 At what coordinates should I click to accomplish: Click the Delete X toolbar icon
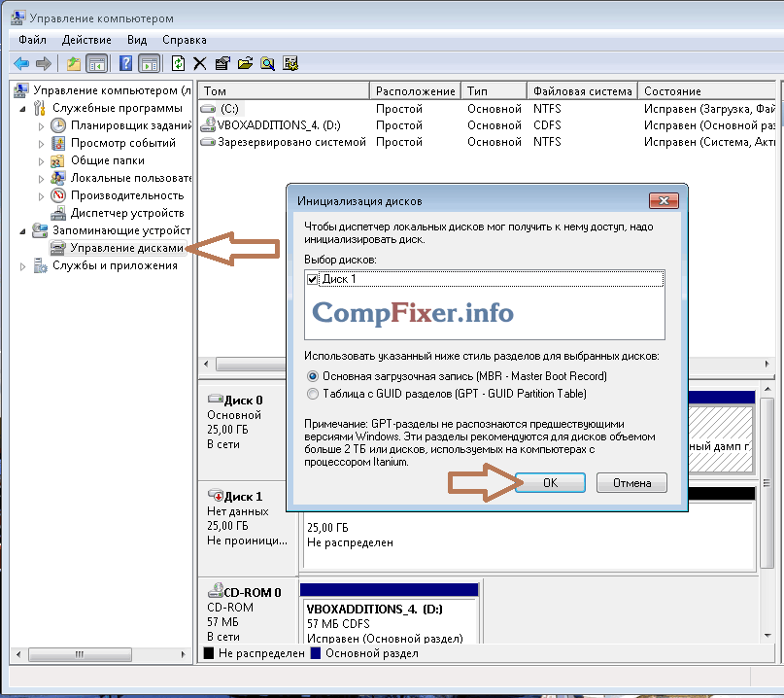point(199,63)
